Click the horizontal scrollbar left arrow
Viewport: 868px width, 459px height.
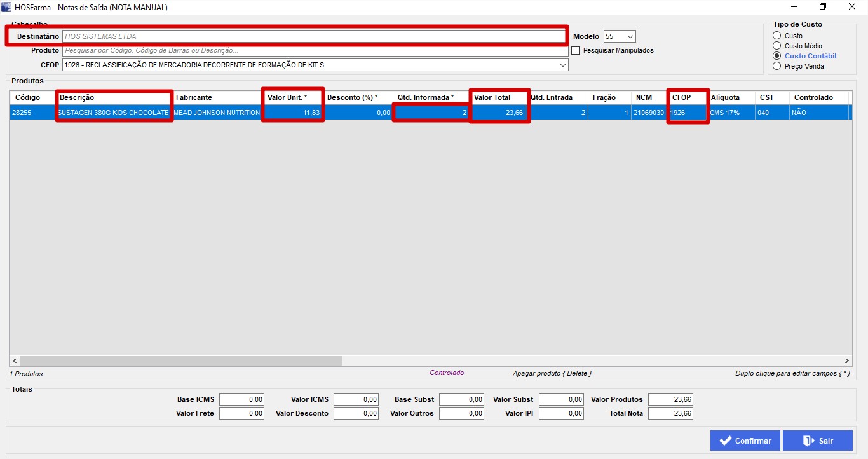pyautogui.click(x=15, y=360)
